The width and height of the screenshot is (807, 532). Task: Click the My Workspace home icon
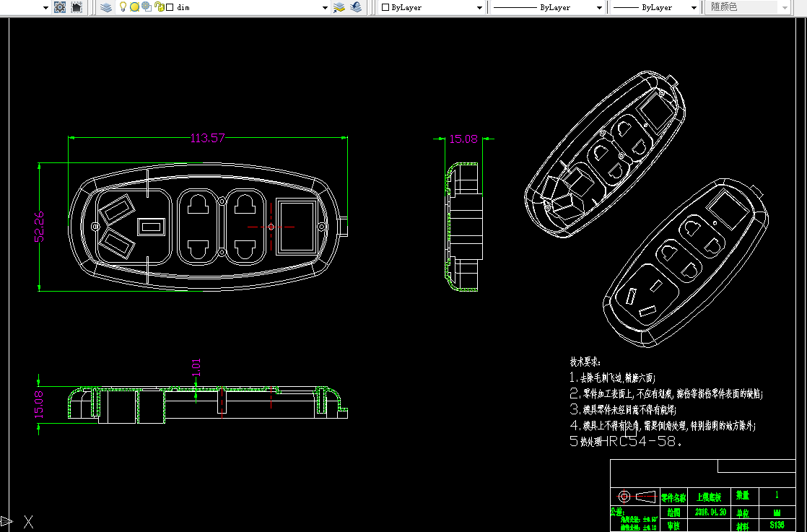77,7
